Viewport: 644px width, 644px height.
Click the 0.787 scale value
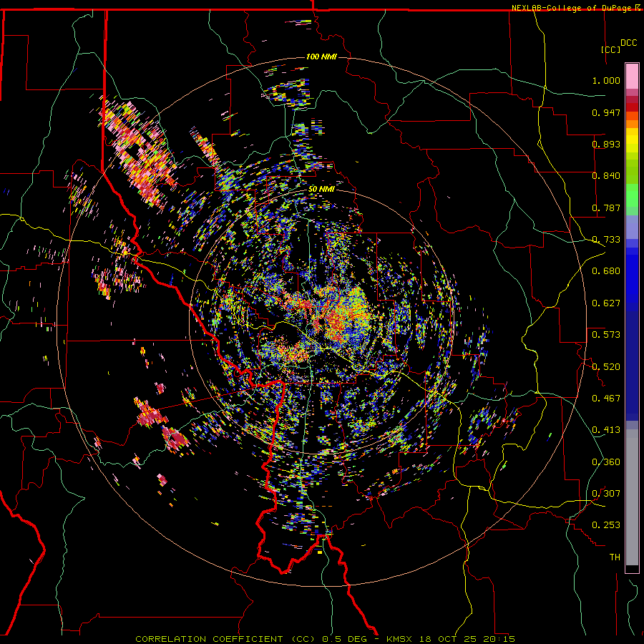click(606, 208)
